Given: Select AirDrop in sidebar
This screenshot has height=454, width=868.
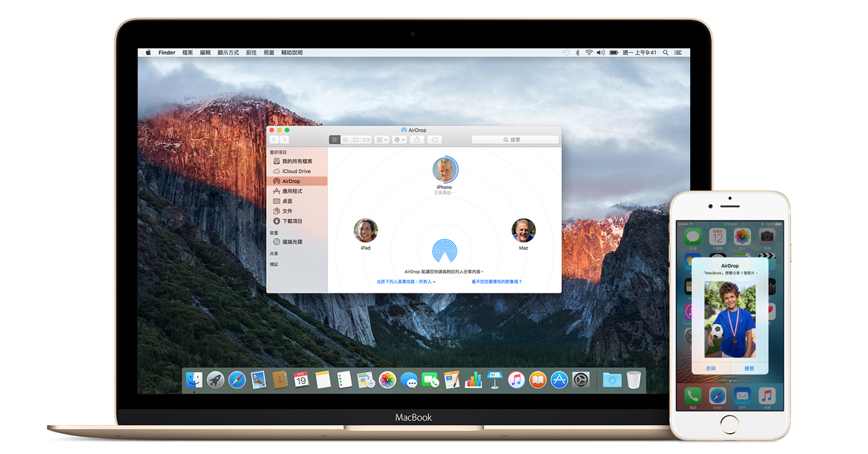Looking at the screenshot, I should point(297,181).
